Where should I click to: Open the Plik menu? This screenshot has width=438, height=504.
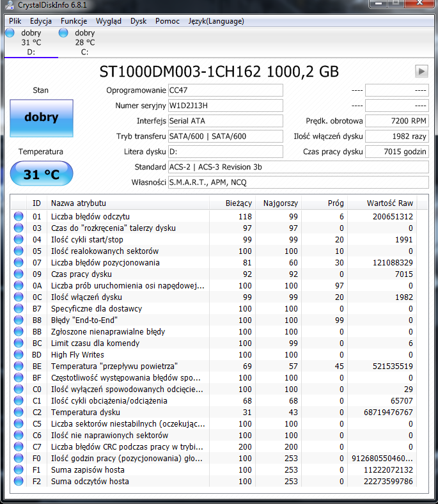click(15, 21)
